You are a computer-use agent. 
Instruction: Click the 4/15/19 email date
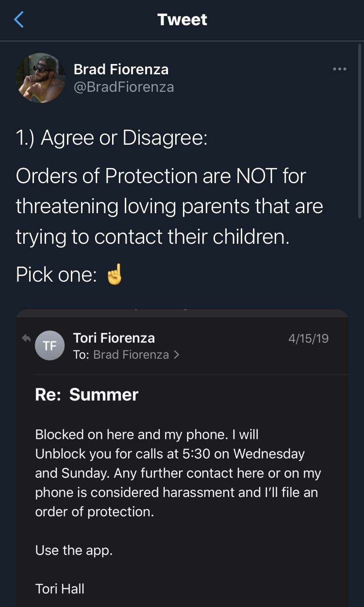pos(308,338)
